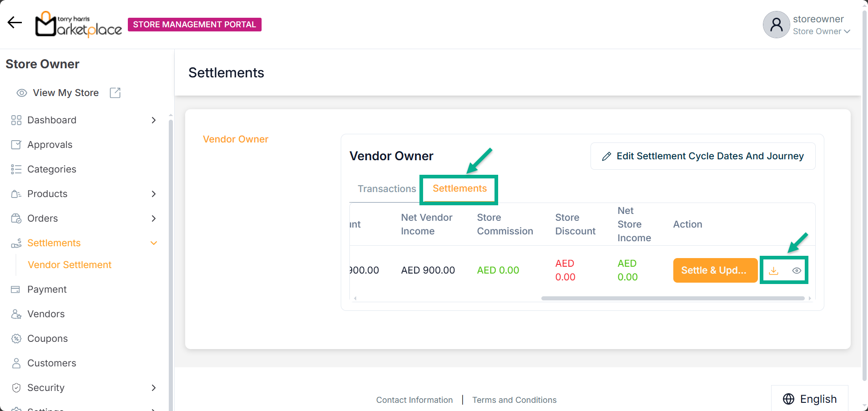The image size is (868, 411).
Task: Open the Terms and Conditions link
Action: (x=514, y=400)
